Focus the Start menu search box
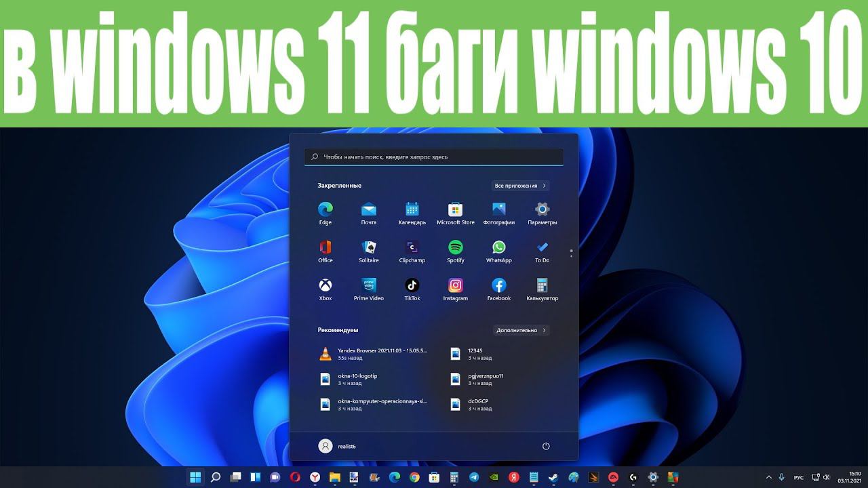The height and width of the screenshot is (488, 868). coord(434,157)
